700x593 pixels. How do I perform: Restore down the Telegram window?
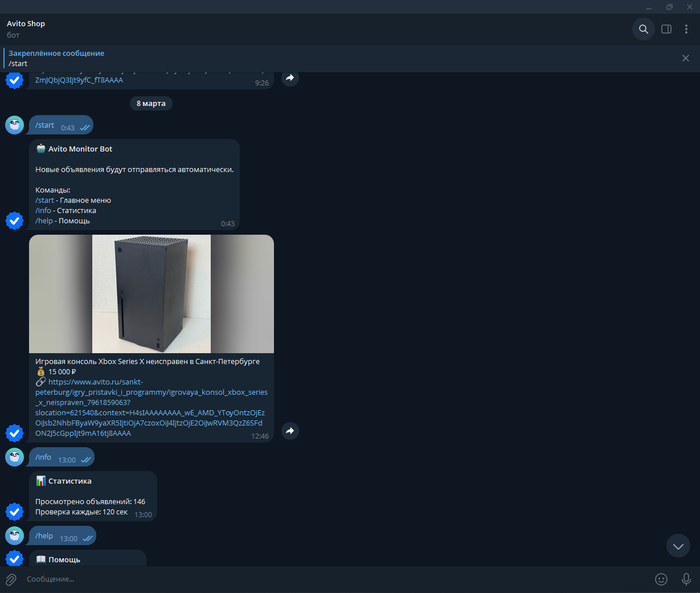coord(669,7)
